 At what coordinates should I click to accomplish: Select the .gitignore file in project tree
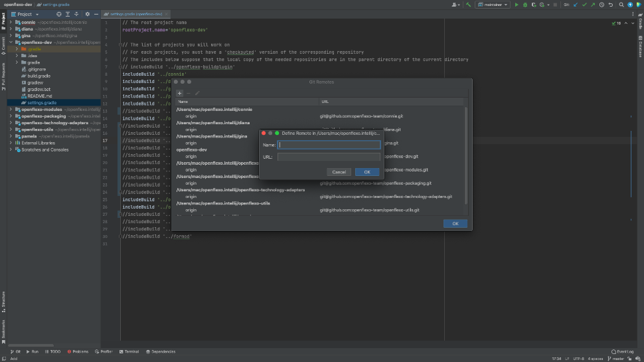(37, 70)
